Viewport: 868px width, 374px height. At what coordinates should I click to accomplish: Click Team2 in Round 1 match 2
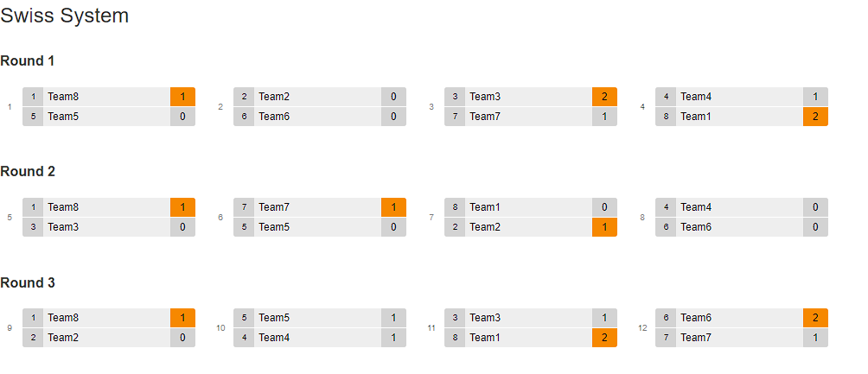tap(274, 97)
